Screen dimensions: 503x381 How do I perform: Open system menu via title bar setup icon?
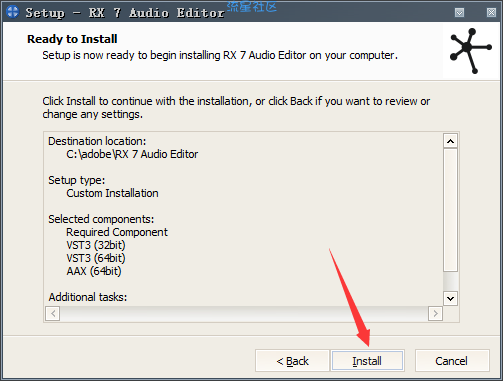[12, 12]
